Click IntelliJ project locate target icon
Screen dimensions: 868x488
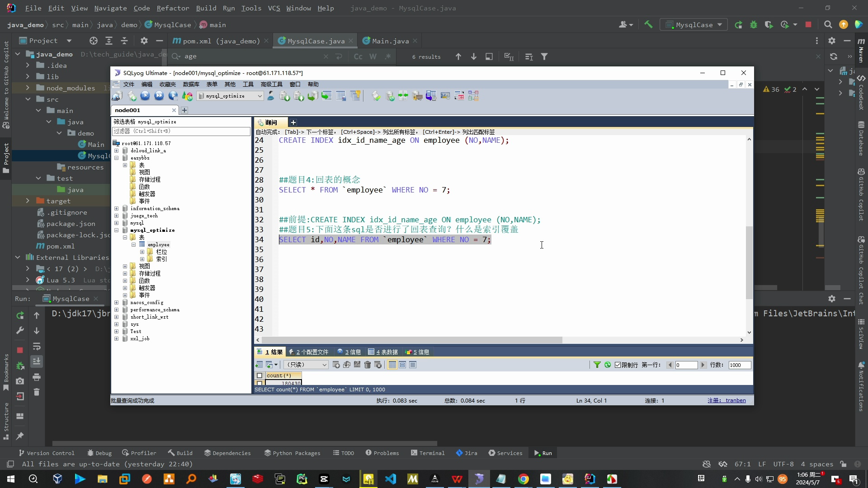94,41
